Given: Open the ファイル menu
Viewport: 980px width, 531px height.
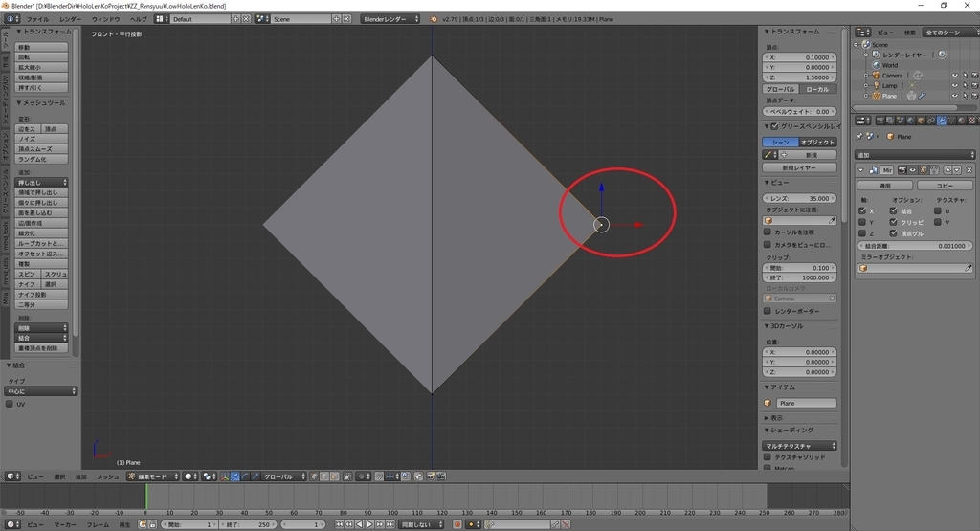Looking at the screenshot, I should (37, 19).
